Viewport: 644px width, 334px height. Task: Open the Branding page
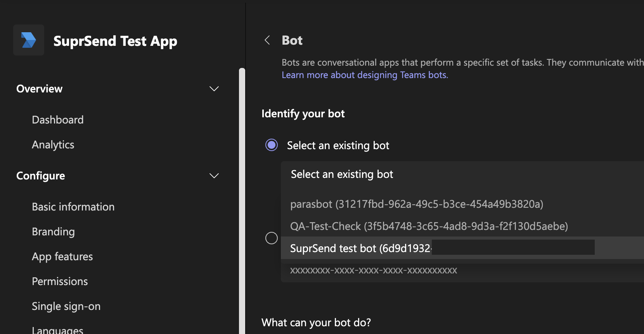coord(54,231)
